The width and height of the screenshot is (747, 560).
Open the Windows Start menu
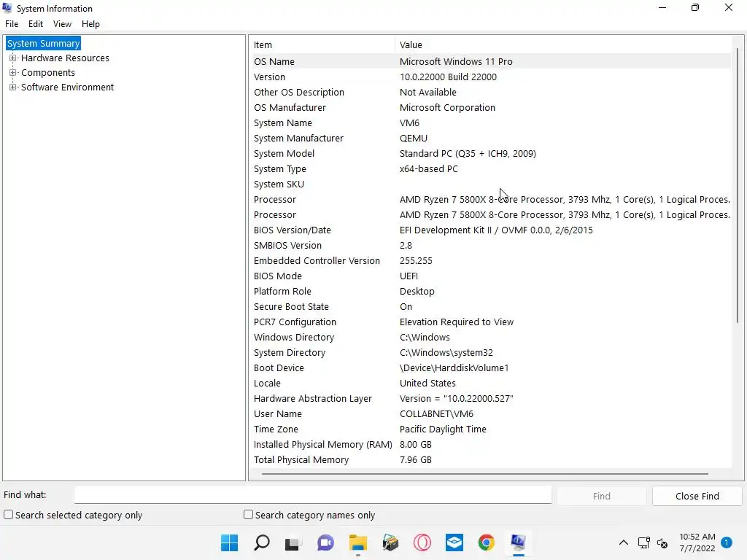click(229, 542)
